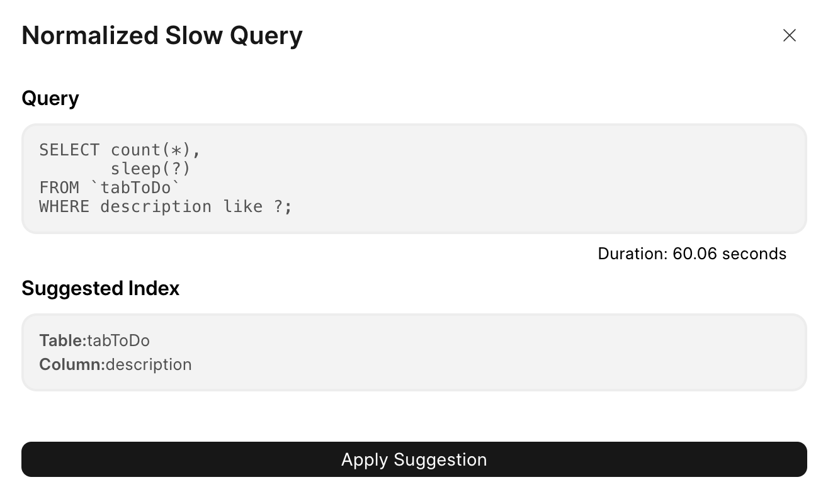Viewport: 828px width, 504px height.
Task: Click the description value beside Column:
Action: click(149, 364)
